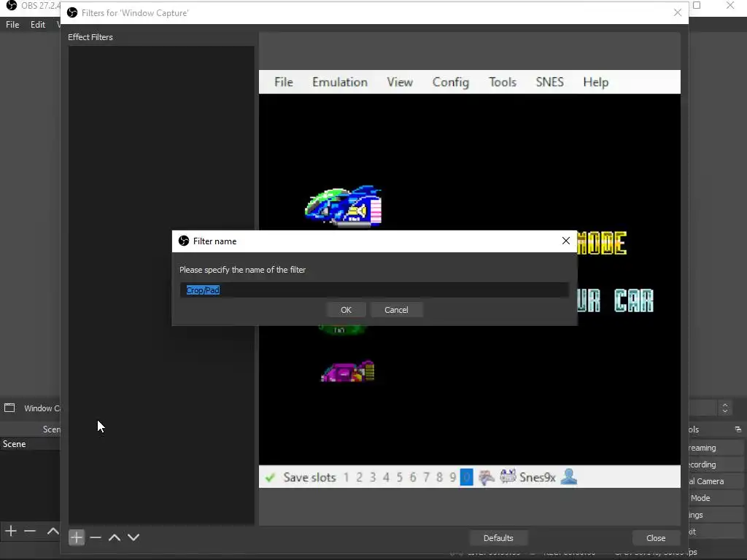Screen dimensions: 747x560
Task: Select the Scene entry in the scenes list
Action: tap(30, 444)
